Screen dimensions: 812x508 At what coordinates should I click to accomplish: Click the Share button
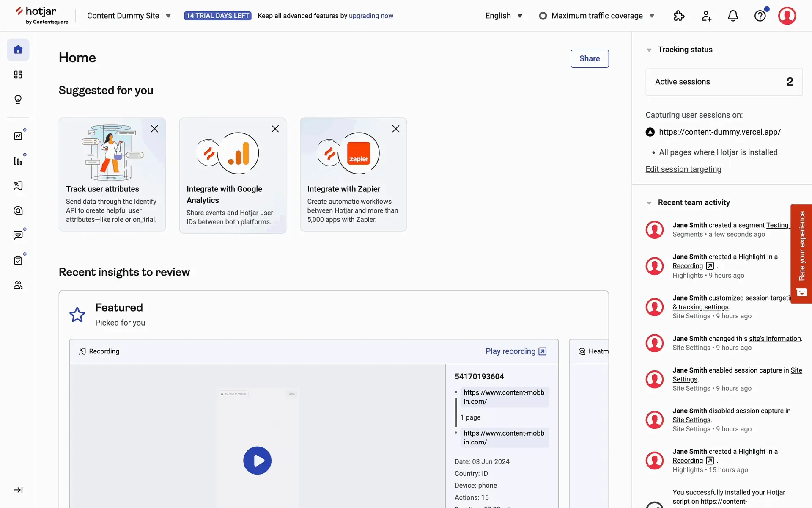click(589, 58)
